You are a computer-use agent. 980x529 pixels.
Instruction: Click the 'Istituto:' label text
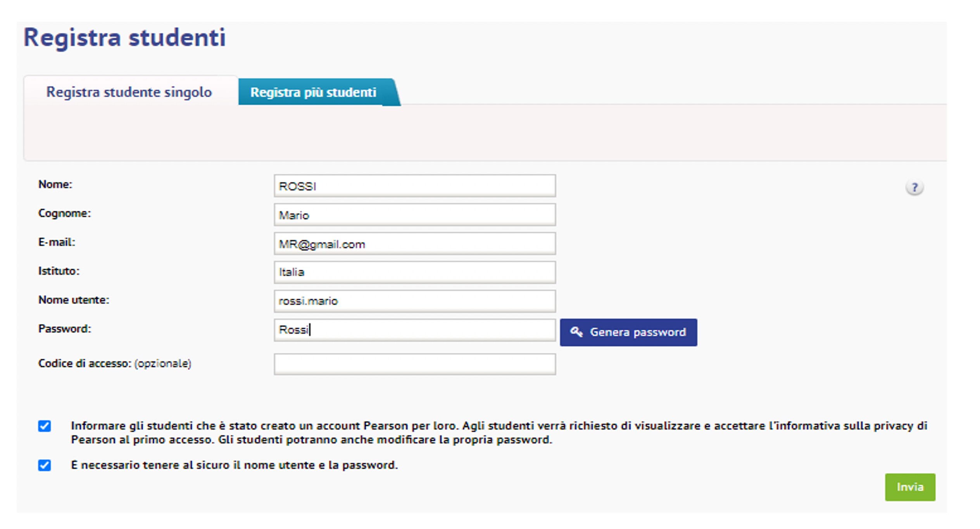point(59,271)
